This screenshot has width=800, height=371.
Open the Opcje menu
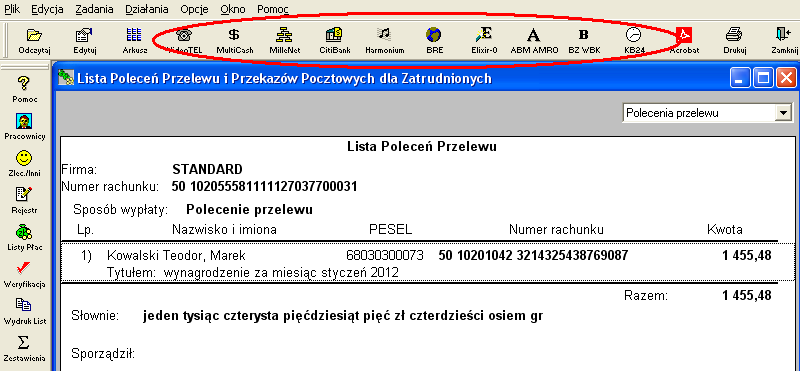pyautogui.click(x=195, y=9)
